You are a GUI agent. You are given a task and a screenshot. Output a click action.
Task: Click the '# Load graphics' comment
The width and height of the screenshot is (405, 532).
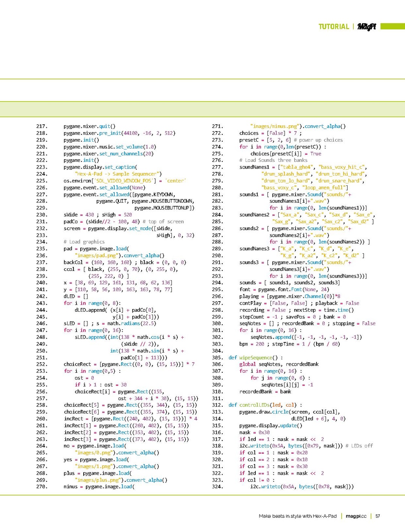(84, 242)
